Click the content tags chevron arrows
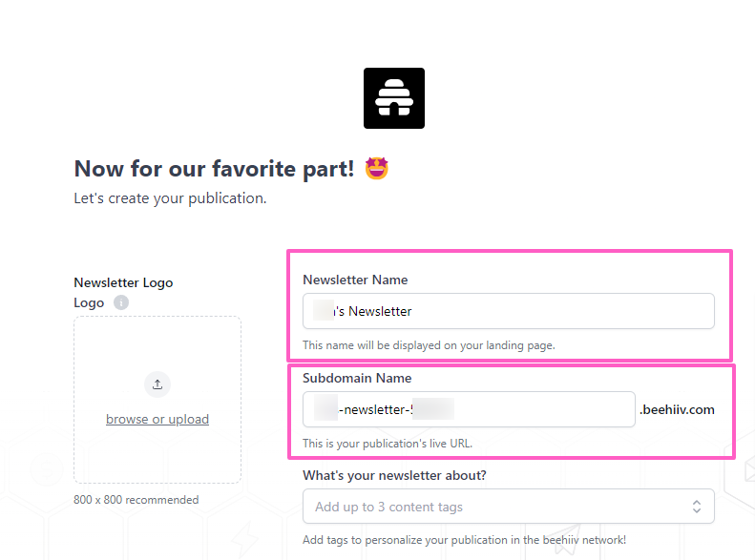The width and height of the screenshot is (755, 560). (x=697, y=507)
